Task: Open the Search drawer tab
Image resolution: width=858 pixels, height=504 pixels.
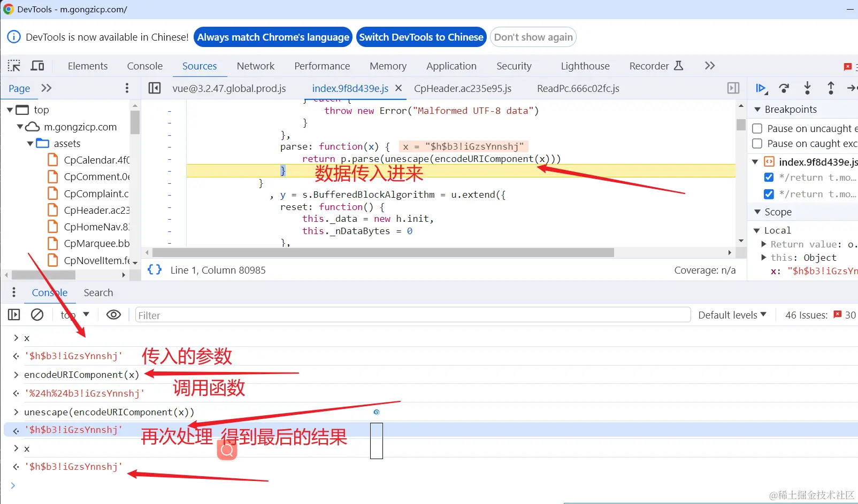Action: 98,292
